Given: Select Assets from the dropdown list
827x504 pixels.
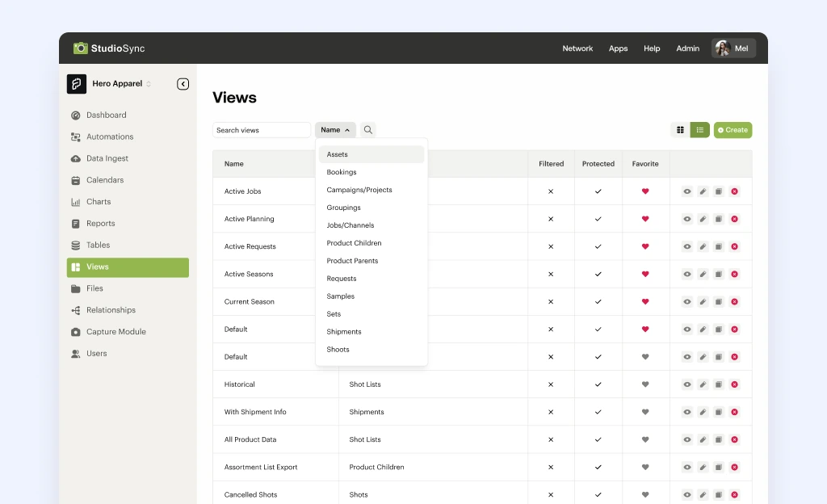Looking at the screenshot, I should point(372,154).
